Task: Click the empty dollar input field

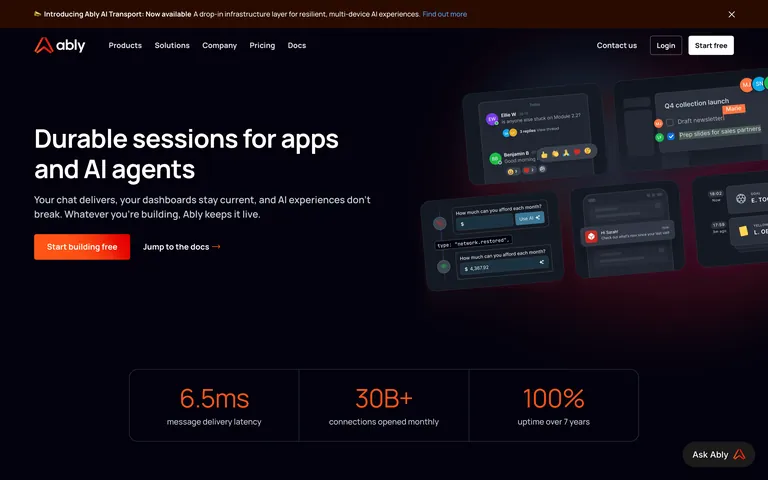Action: pyautogui.click(x=485, y=222)
